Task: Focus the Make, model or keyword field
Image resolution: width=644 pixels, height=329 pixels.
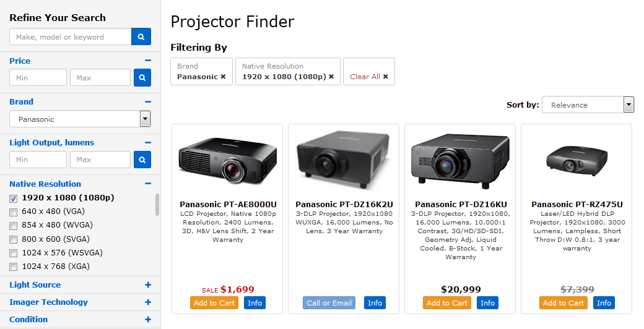Action: (71, 37)
